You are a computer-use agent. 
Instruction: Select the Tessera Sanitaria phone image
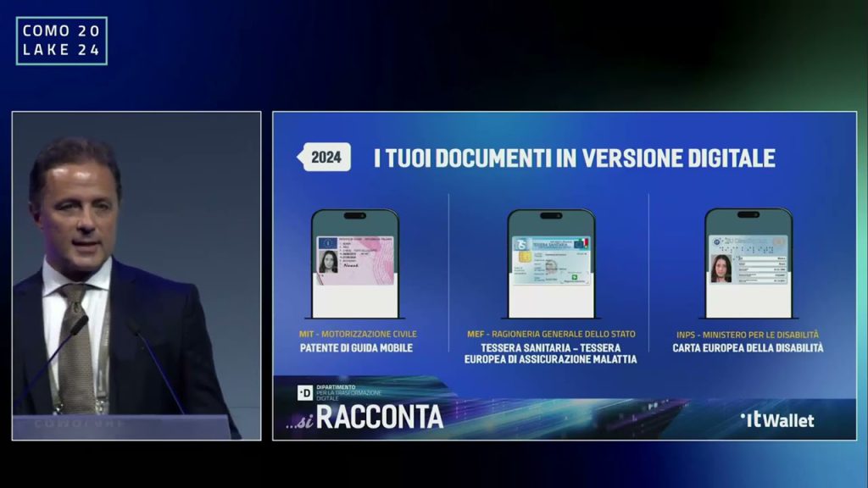tap(551, 264)
